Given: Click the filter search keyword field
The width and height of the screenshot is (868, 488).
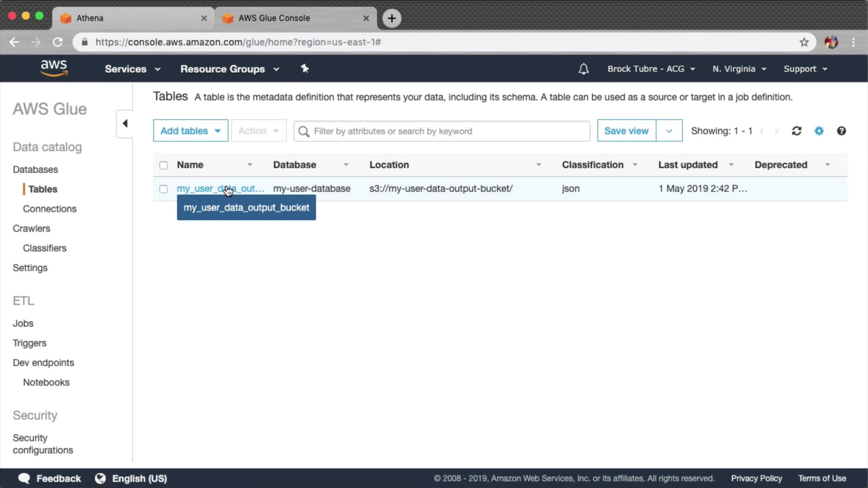Looking at the screenshot, I should (x=448, y=131).
